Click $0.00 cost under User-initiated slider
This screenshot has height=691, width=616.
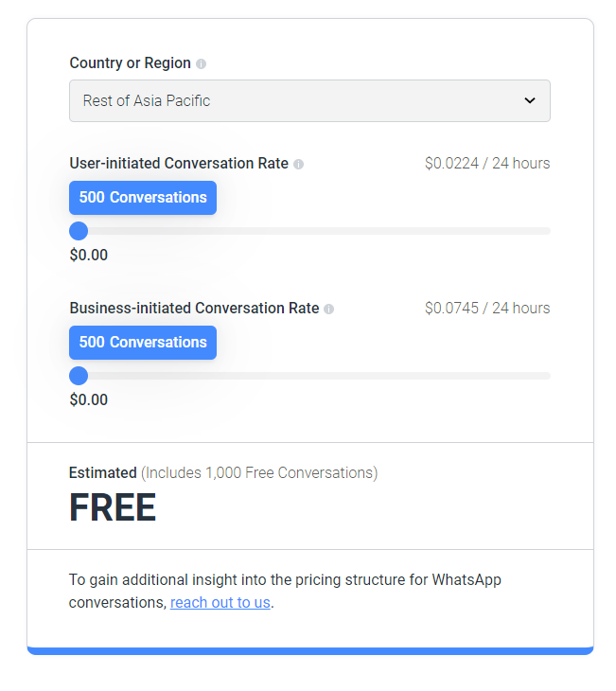(x=89, y=256)
